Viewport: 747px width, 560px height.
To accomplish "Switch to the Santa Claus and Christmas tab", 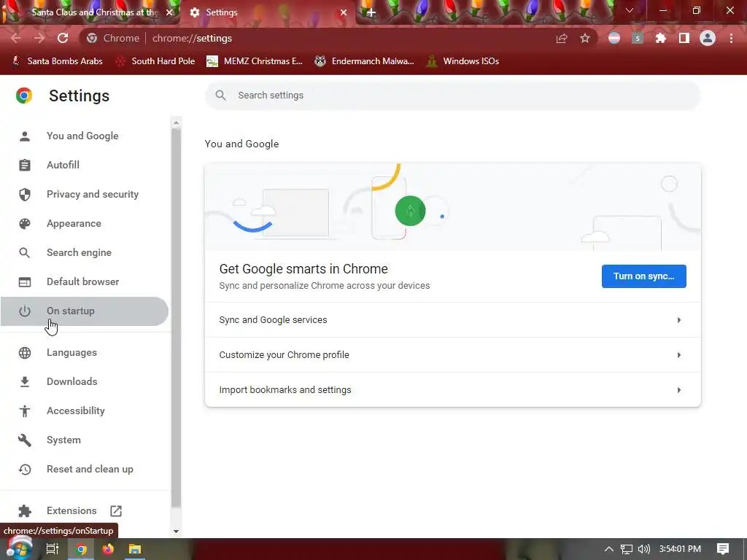I will (90, 12).
